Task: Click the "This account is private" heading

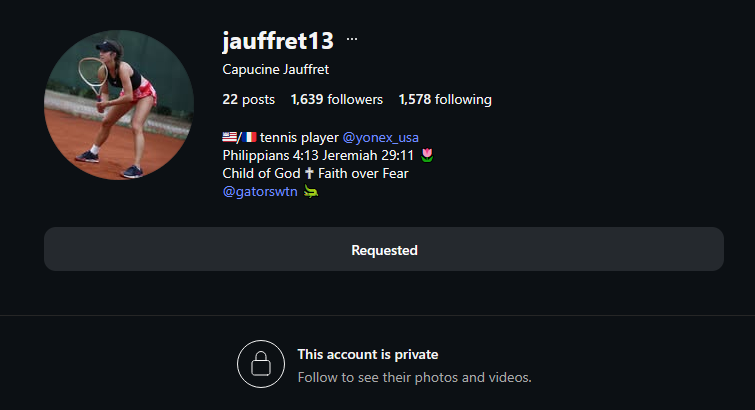Action: 368,355
